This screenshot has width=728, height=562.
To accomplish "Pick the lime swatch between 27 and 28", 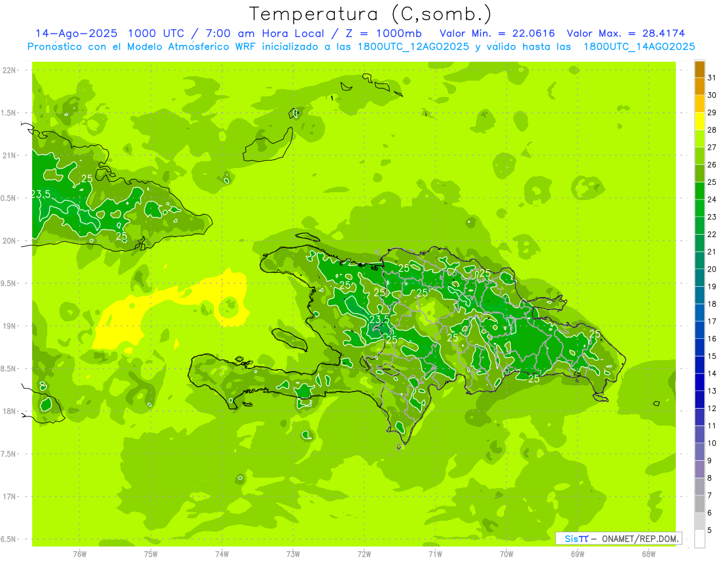I will [699, 139].
